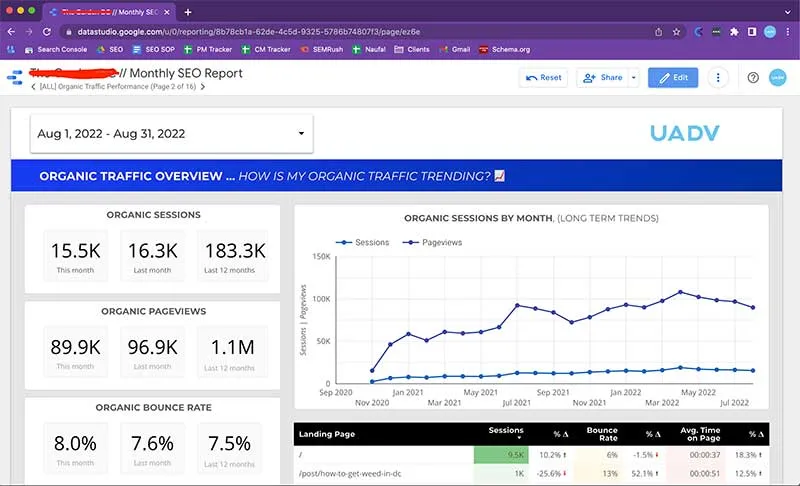The height and width of the screenshot is (486, 800).
Task: Click the Reset button
Action: 543,77
